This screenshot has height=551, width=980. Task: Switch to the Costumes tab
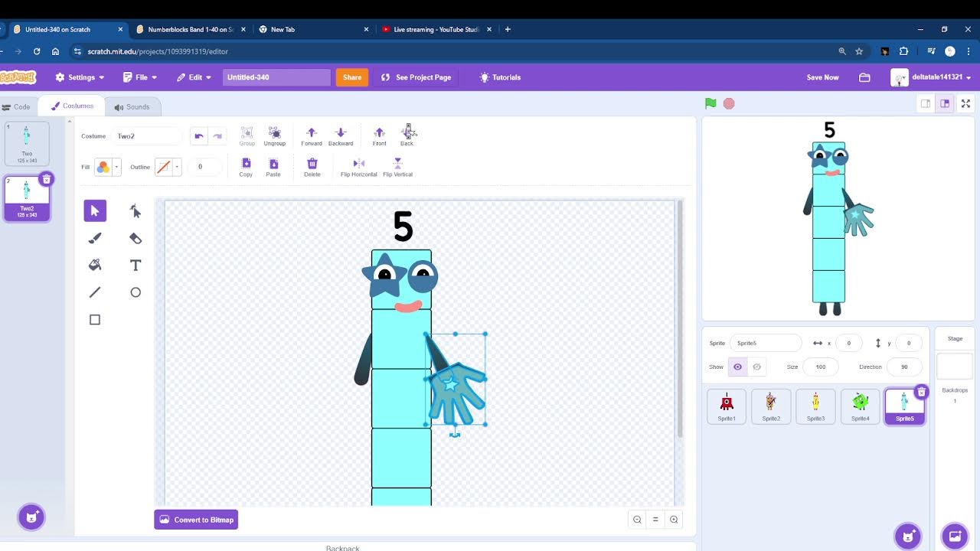(x=72, y=106)
